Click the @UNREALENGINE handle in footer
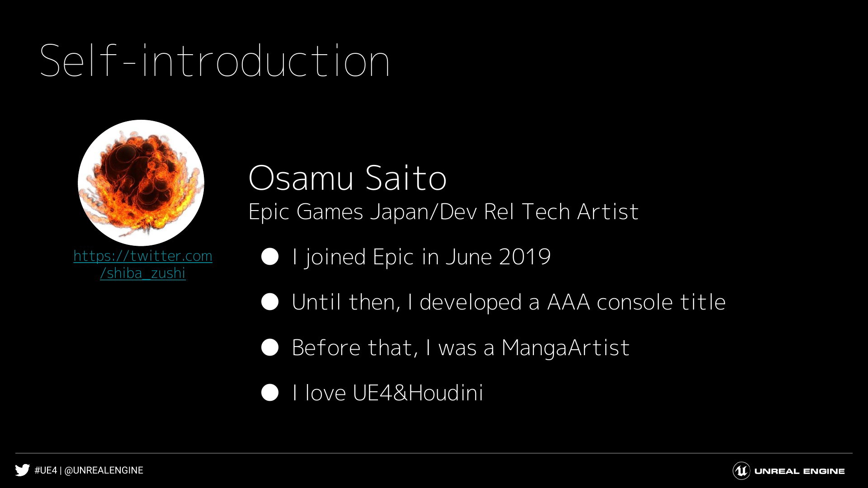Screen dimensions: 868x488 point(104,470)
